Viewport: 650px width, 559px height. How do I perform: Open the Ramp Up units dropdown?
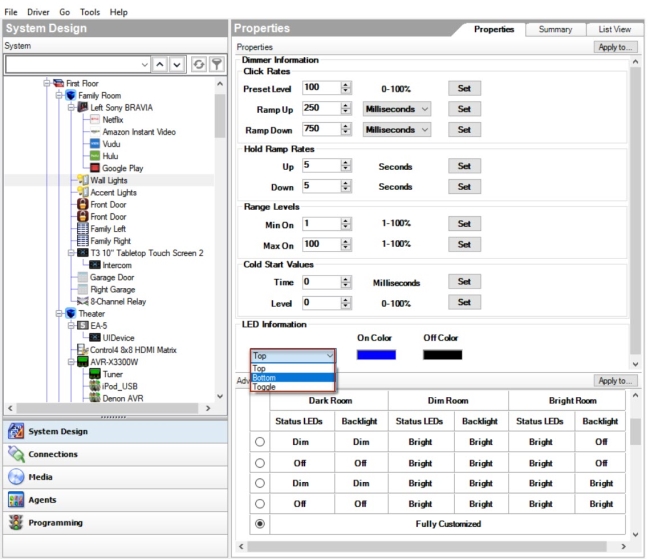[397, 109]
